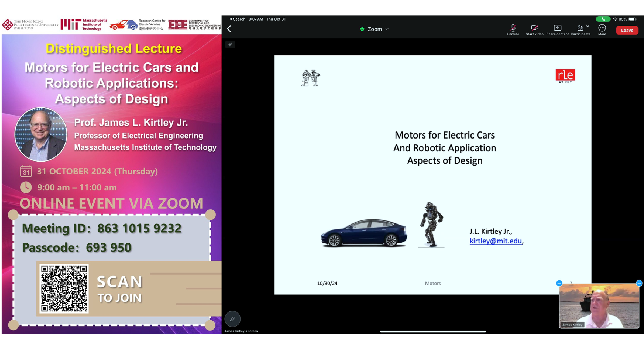Click the AI companion sparkle icon
The width and height of the screenshot is (644, 348).
230,45
